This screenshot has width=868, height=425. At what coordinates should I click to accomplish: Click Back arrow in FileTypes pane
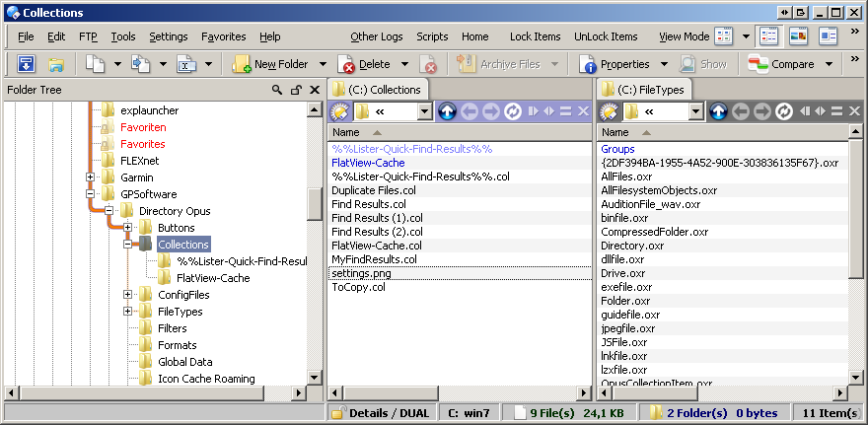click(741, 111)
